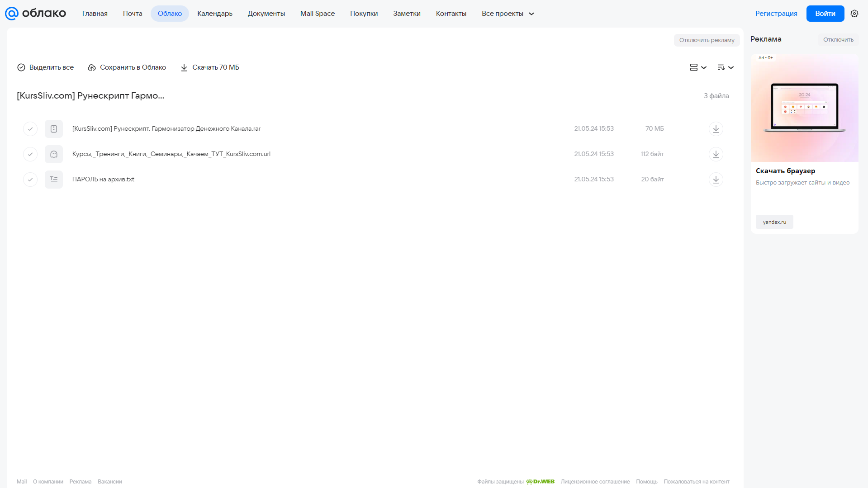
Task: Download the KursSliv.com.url file via arrow icon
Action: (716, 154)
